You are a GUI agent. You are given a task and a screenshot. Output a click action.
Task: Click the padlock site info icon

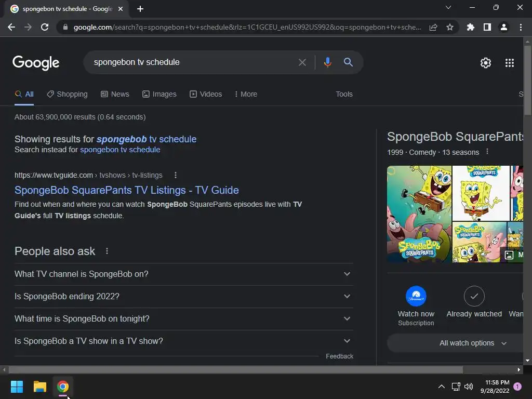point(65,27)
